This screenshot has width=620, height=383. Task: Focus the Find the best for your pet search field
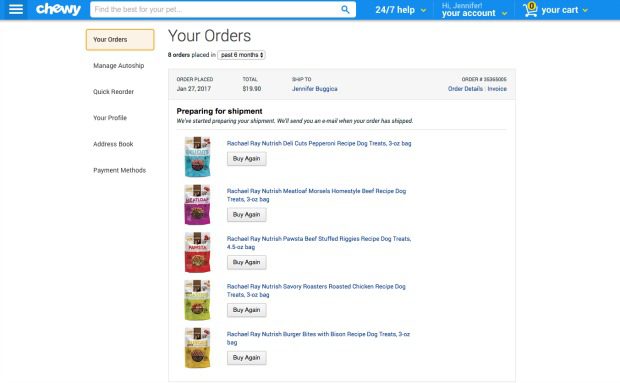(215, 9)
